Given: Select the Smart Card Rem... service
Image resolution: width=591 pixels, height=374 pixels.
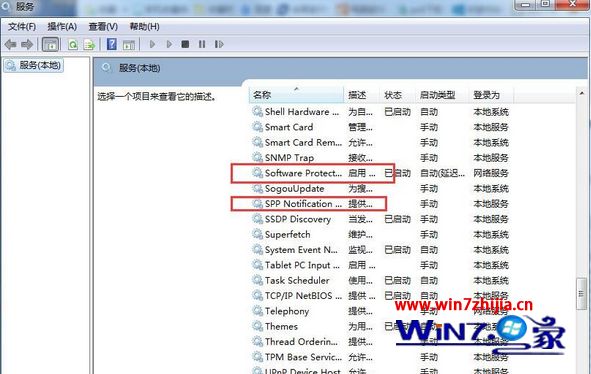Looking at the screenshot, I should pyautogui.click(x=303, y=143).
